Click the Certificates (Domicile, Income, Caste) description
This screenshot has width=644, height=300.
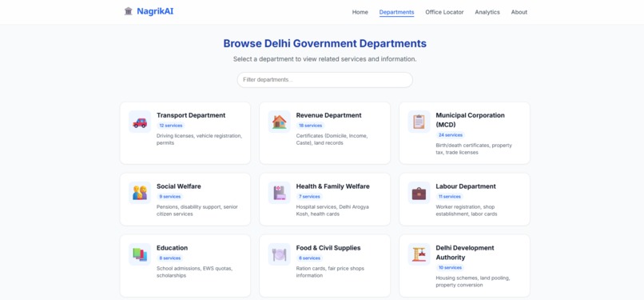332,139
